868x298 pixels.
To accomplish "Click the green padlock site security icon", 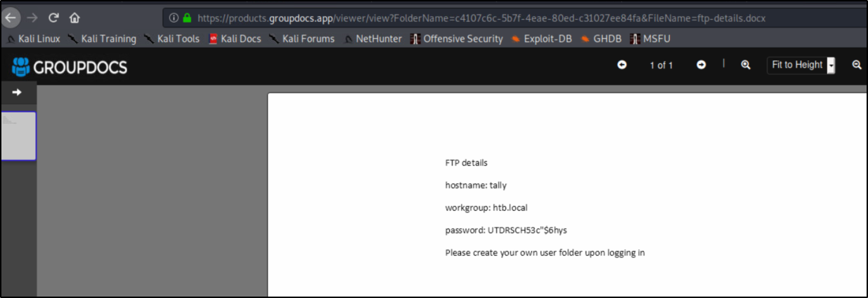I will [187, 18].
